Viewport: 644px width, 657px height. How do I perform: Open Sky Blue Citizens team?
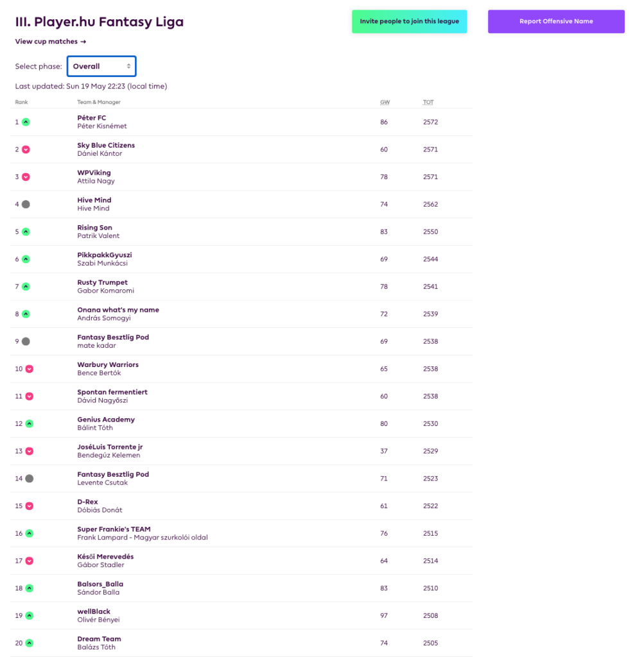tap(106, 145)
